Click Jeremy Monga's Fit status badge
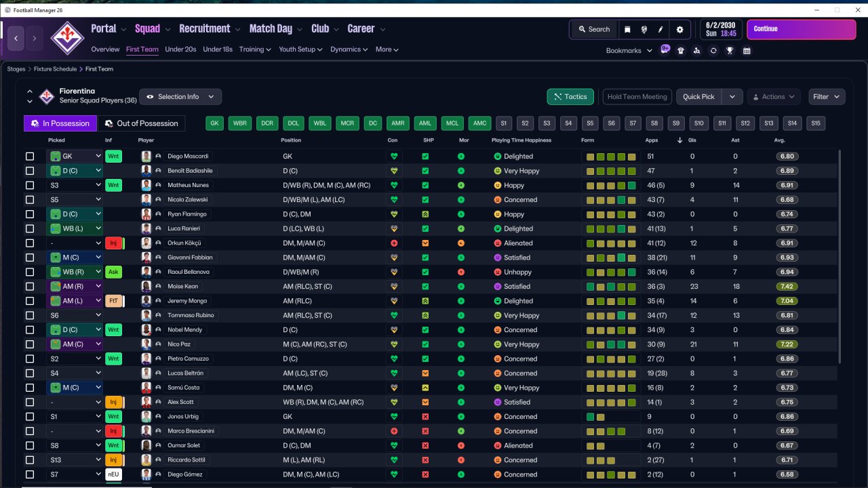This screenshot has width=868, height=488. [x=114, y=301]
